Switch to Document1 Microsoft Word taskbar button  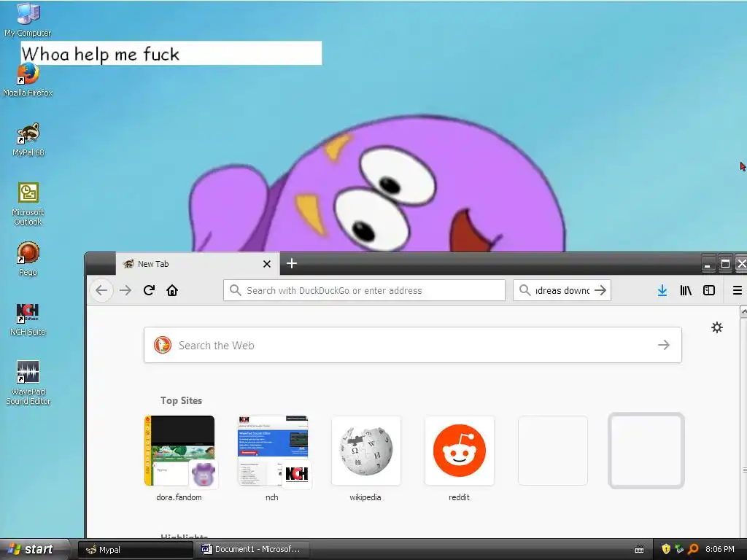[252, 550]
